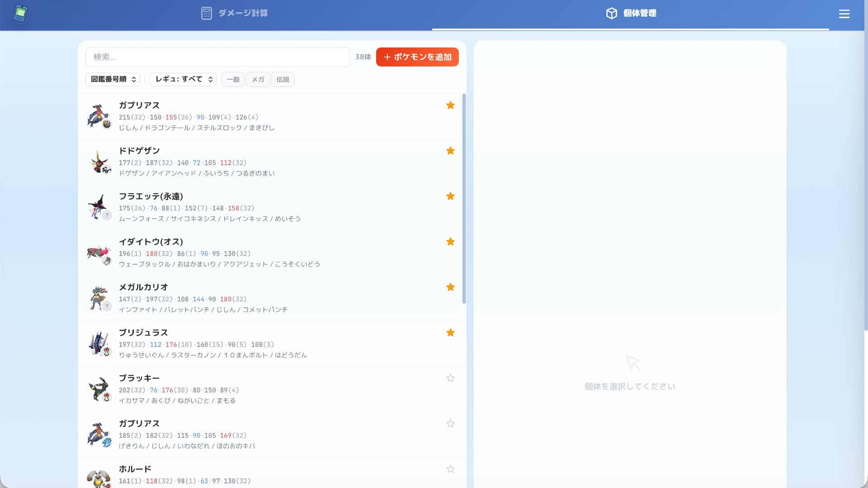Click the unknown item badge on フラエッテ(永遠)
The height and width of the screenshot is (488, 868).
click(x=107, y=215)
